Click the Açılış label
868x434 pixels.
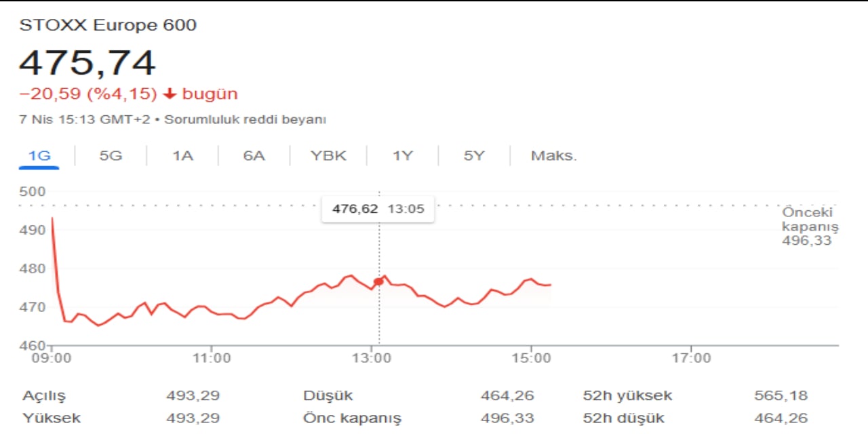[44, 396]
